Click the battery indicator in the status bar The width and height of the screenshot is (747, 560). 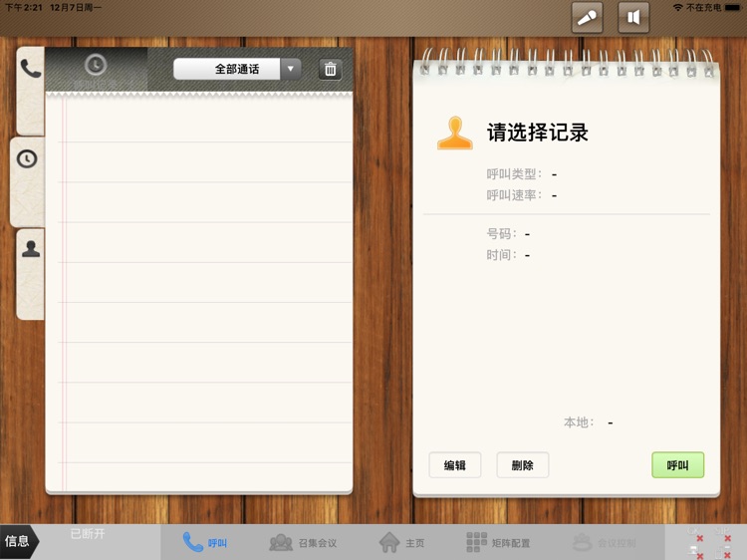733,8
